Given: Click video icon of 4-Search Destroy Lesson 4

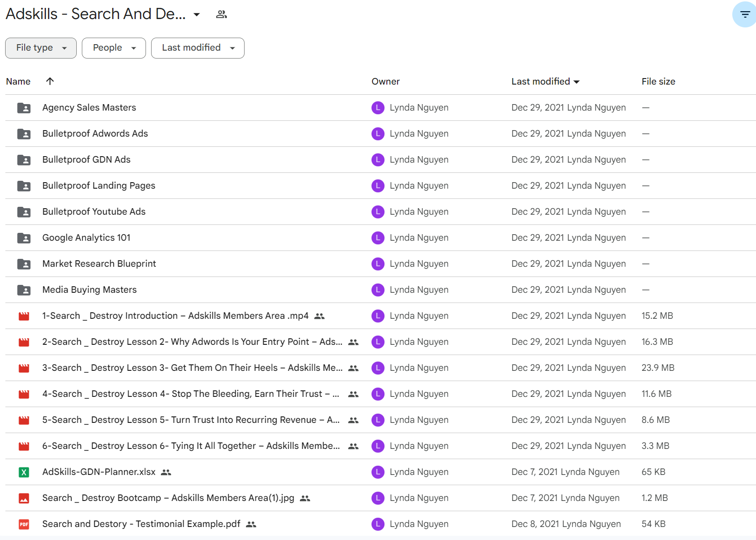Looking at the screenshot, I should (x=24, y=394).
